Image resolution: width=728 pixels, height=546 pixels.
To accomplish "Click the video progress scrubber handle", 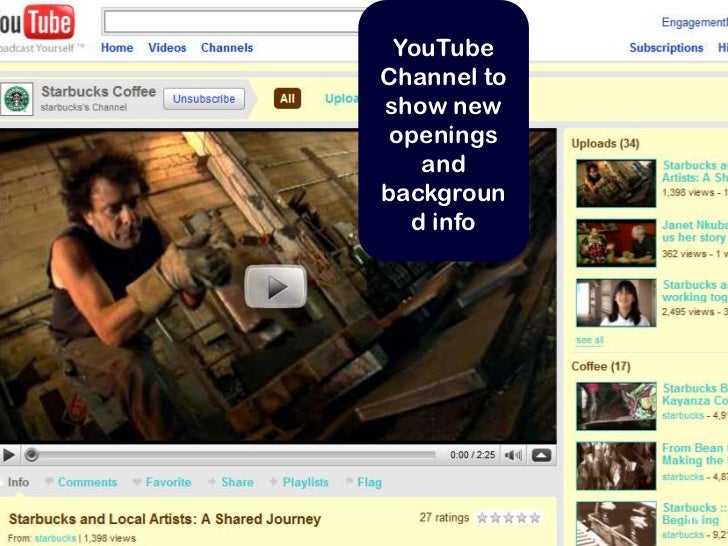I will [x=31, y=455].
